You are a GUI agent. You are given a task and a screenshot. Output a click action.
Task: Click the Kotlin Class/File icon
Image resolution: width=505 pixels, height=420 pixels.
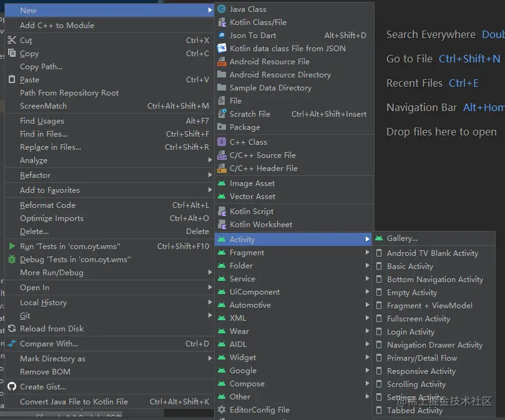click(222, 22)
